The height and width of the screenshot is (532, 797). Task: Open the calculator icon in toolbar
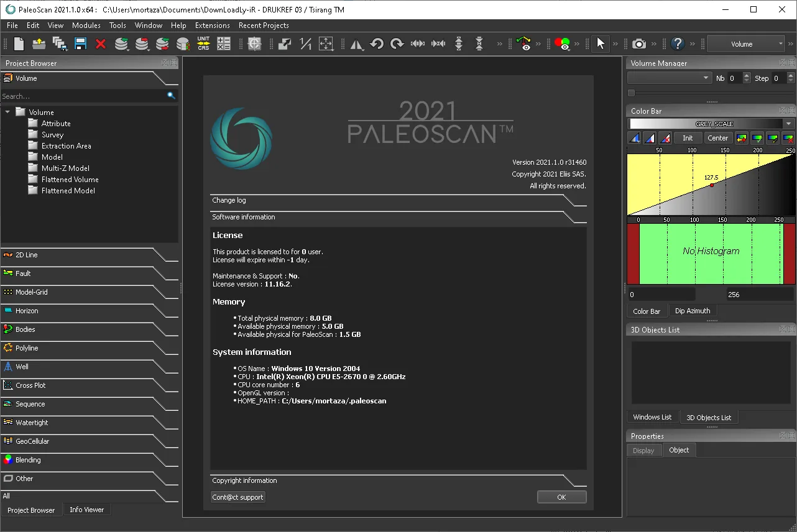coord(224,44)
